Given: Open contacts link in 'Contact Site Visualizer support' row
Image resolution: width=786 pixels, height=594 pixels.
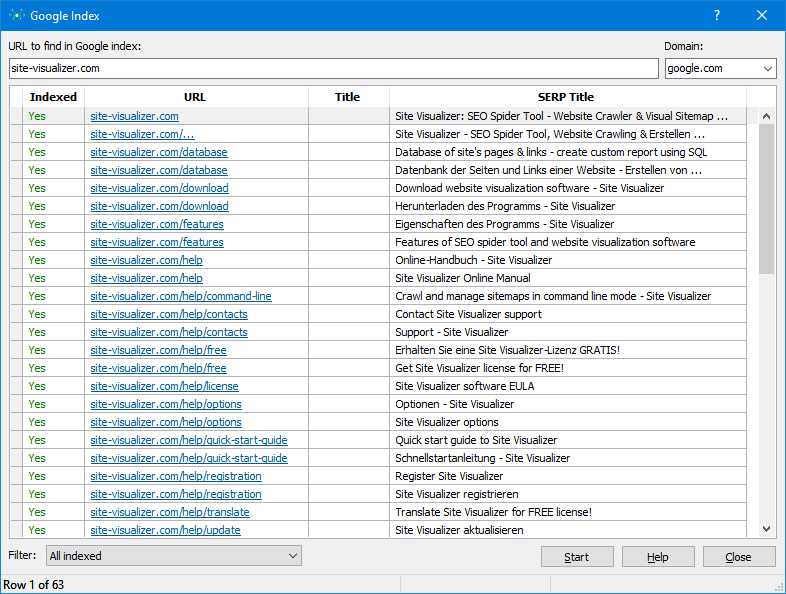Looking at the screenshot, I should click(169, 314).
